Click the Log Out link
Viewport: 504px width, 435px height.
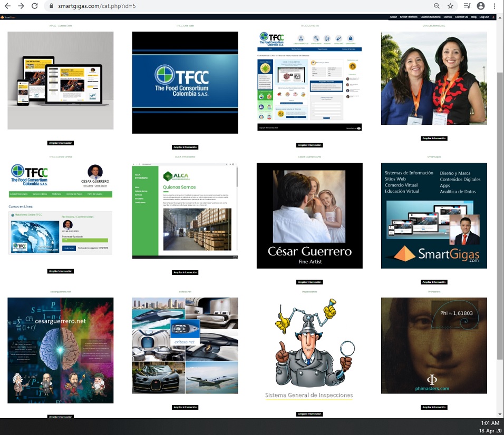tap(484, 17)
